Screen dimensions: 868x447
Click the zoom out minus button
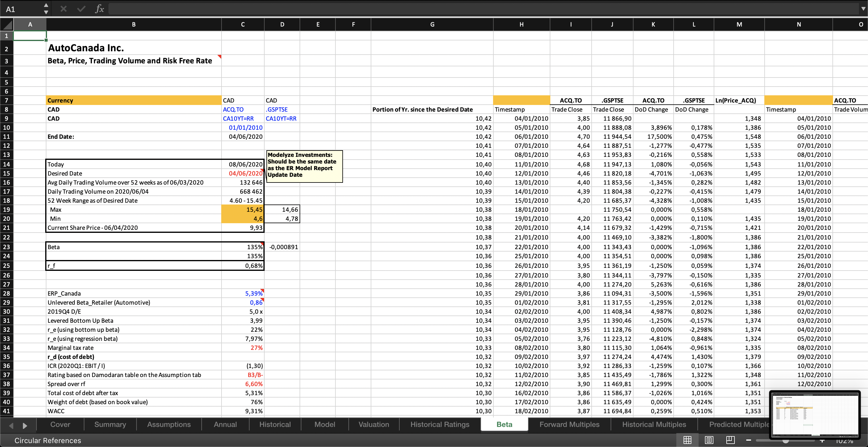pyautogui.click(x=748, y=440)
